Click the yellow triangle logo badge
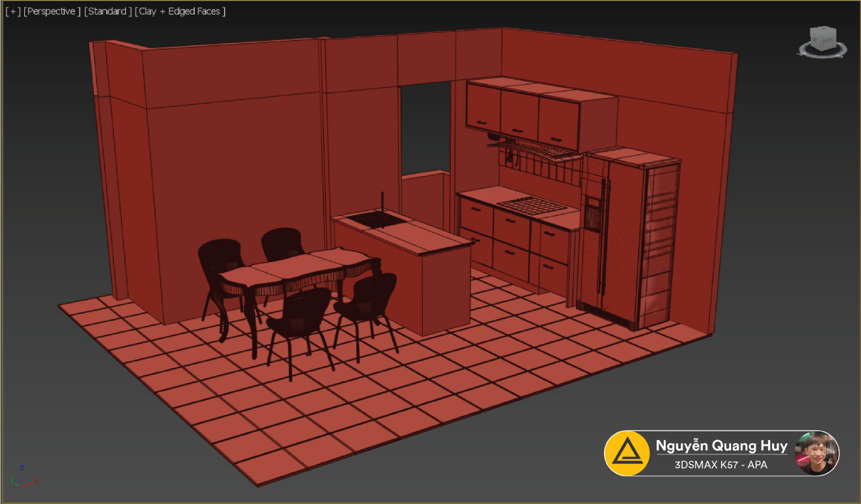Screen dimensions: 861x504 [x=628, y=453]
